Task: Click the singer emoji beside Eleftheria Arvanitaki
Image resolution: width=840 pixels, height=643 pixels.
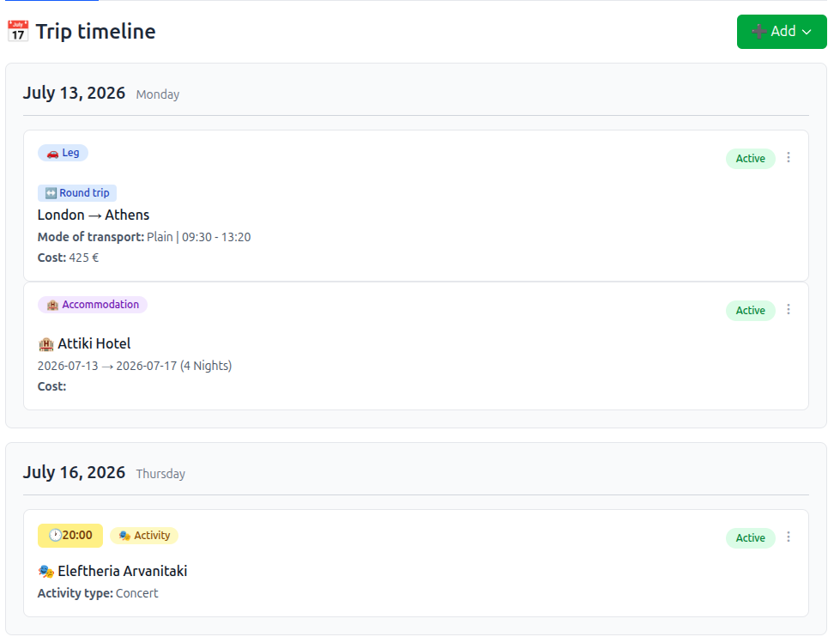Action: pos(45,570)
